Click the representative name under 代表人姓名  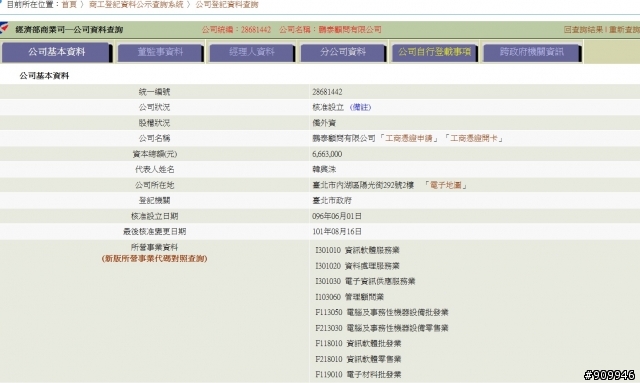324,169
